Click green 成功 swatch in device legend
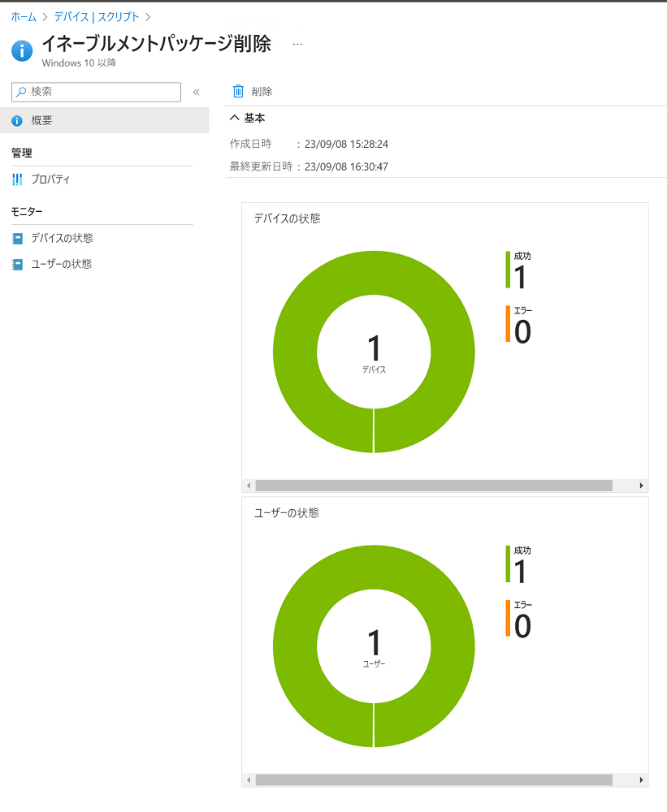 coord(508,269)
